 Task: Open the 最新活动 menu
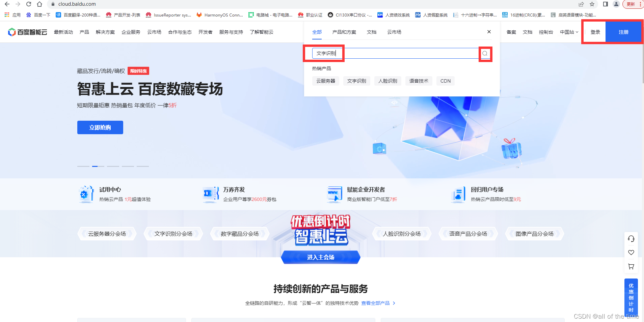coord(63,32)
